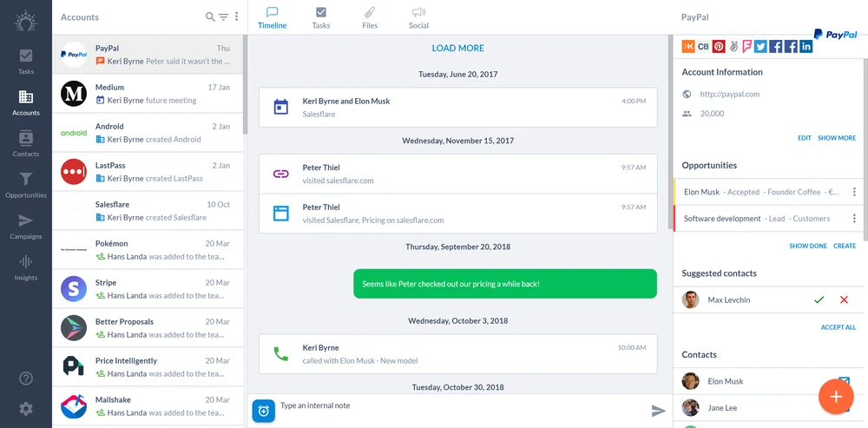Select the Stripe account in the list
868x428 pixels.
148,289
